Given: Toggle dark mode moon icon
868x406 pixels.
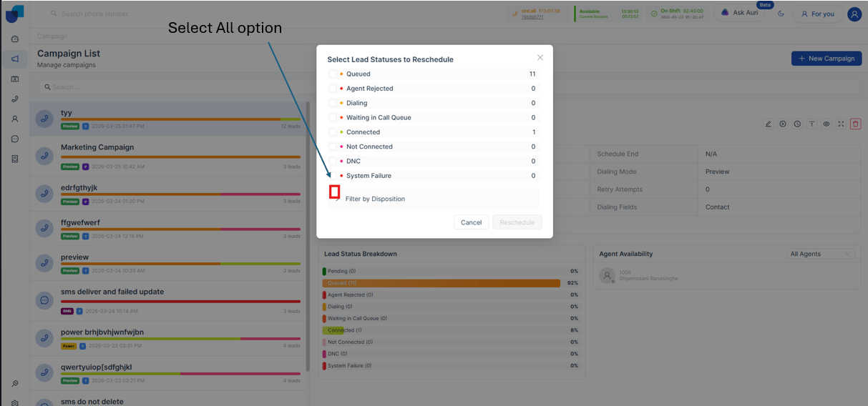Looking at the screenshot, I should tap(781, 14).
